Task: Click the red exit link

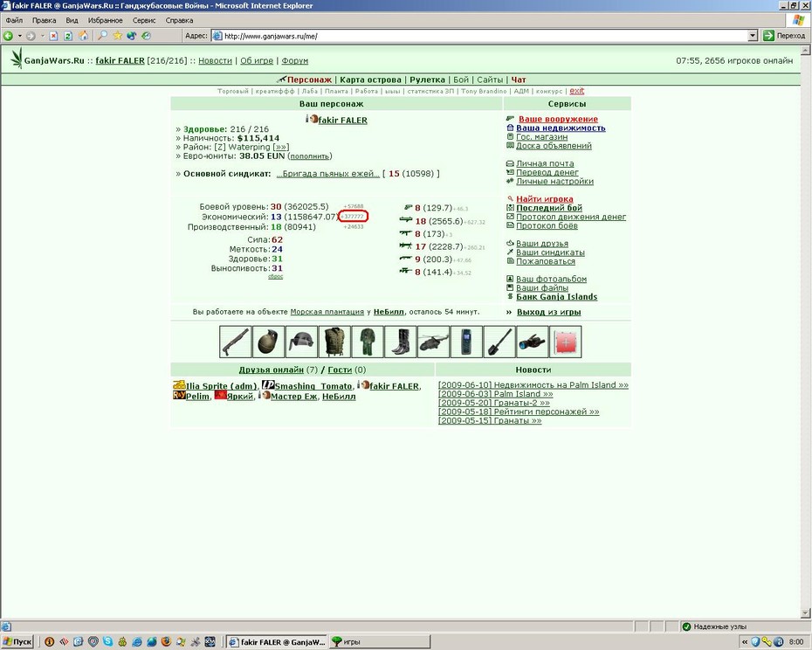Action: pyautogui.click(x=577, y=91)
